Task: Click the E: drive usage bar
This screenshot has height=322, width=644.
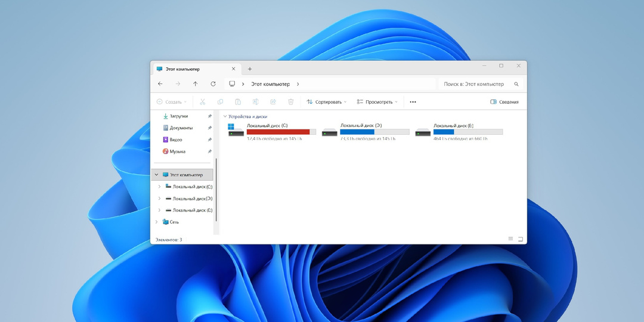Action: tap(468, 132)
